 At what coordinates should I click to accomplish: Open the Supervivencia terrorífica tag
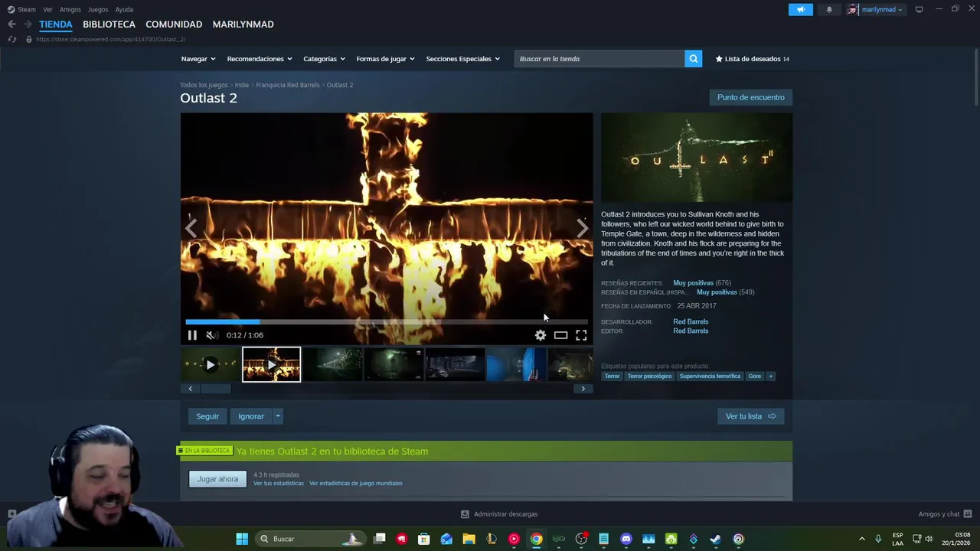[x=710, y=377]
